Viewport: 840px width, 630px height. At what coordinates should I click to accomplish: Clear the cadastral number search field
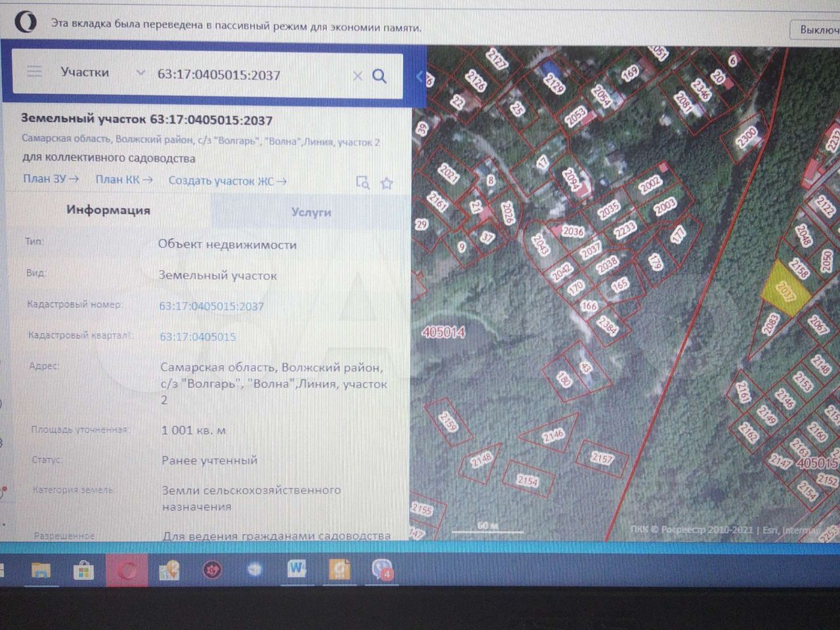[x=358, y=76]
